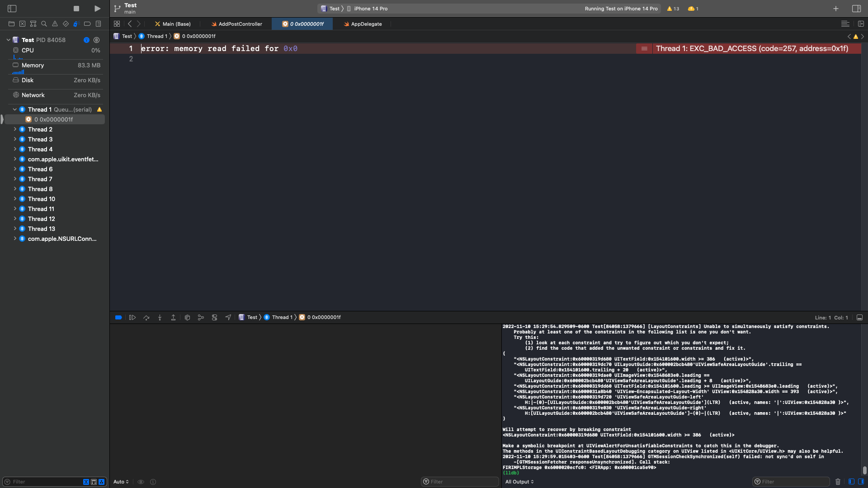Screen dimensions: 868x488
Task: Collapse Thread 1 disclosure triangle
Action: click(15, 109)
